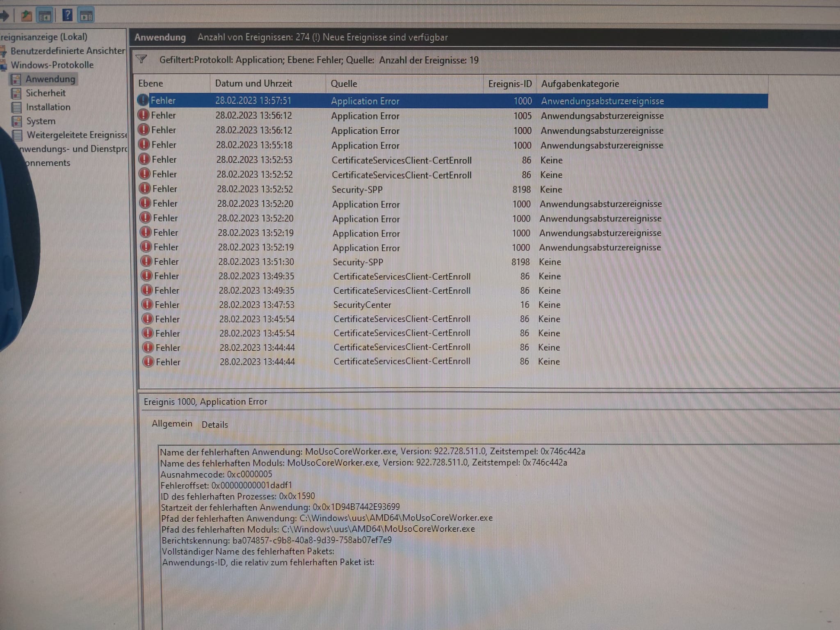Sort by the Datum und Uhrzeit column header
Screen dimensions: 840x630
pyautogui.click(x=253, y=84)
